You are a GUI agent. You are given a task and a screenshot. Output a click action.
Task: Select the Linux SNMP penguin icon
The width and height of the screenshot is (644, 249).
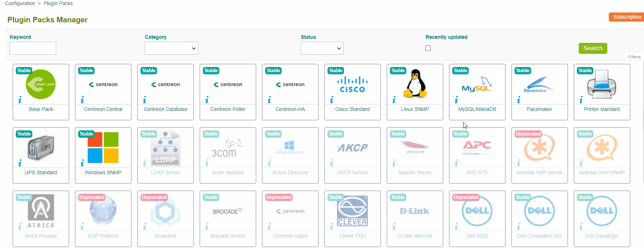coord(415,84)
